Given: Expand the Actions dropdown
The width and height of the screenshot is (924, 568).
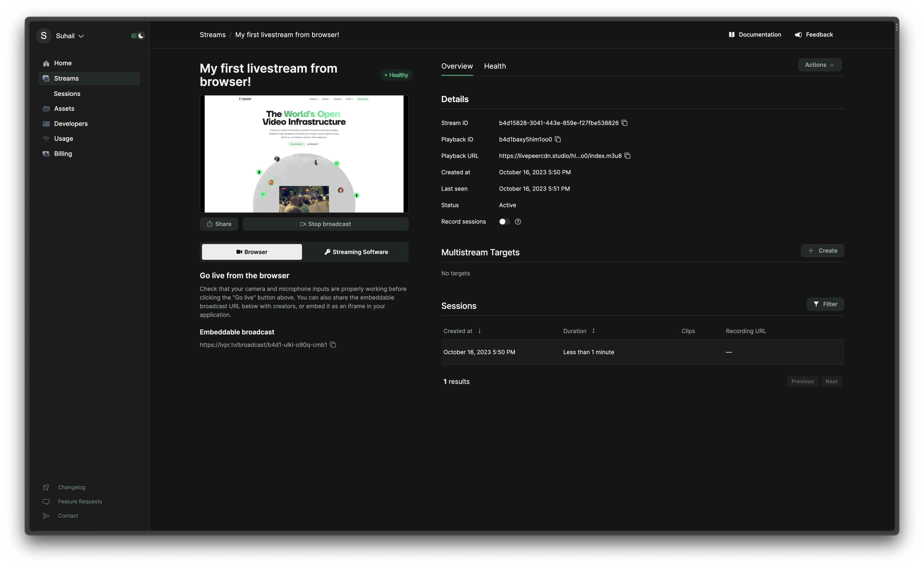Looking at the screenshot, I should (x=820, y=65).
